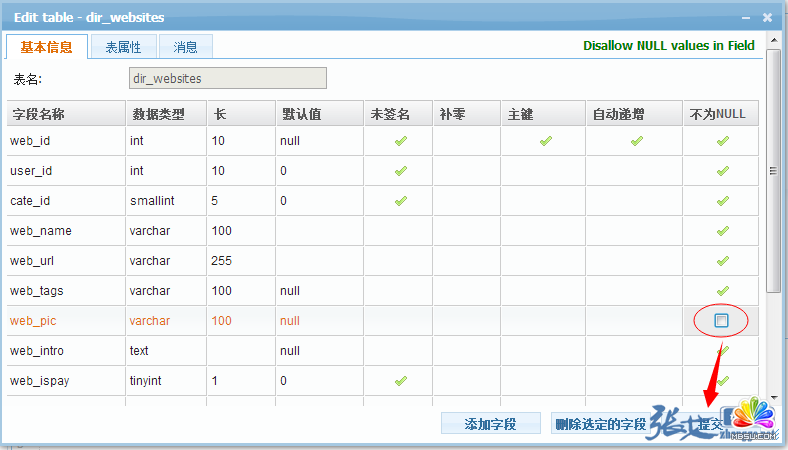Toggle 不为NULL check for web_tags
Screen dimensions: 788x450
pos(723,291)
